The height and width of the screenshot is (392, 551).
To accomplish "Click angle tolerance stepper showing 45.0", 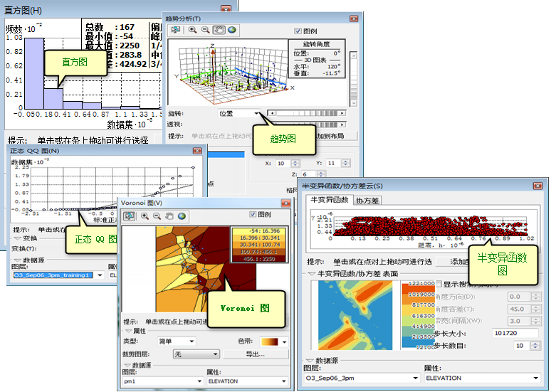I will tap(535, 309).
